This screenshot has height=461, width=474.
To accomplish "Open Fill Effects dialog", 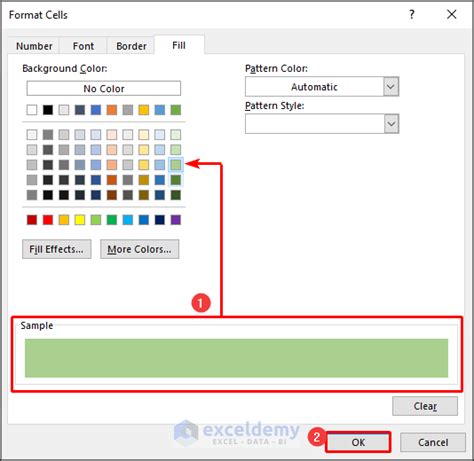I will click(57, 249).
